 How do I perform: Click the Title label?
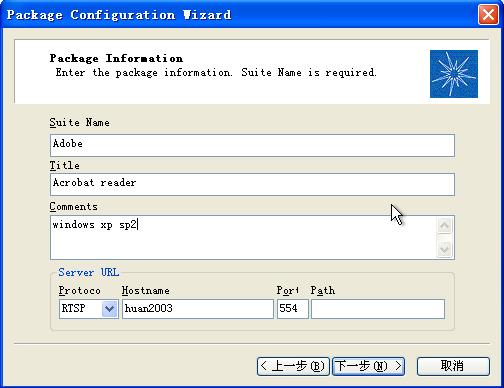point(65,165)
